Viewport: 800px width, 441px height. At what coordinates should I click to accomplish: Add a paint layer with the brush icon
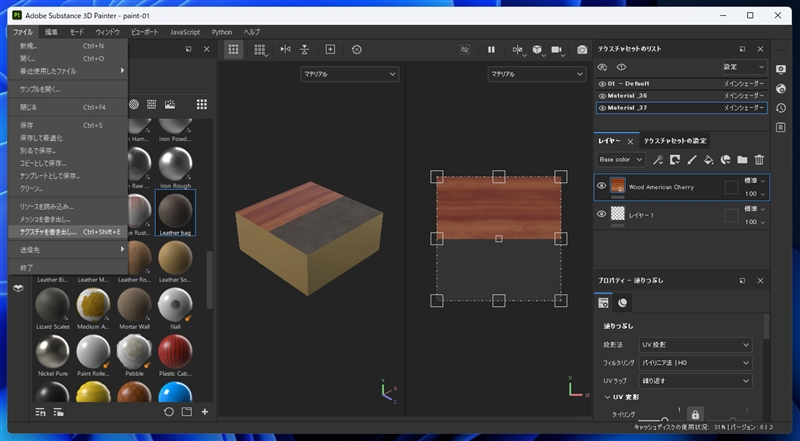(692, 160)
